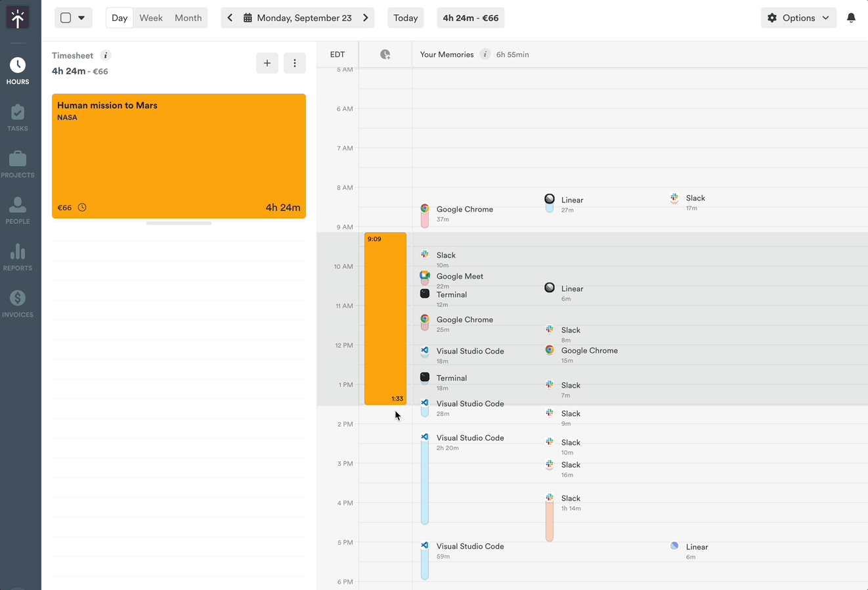Go to Projects in sidebar
The image size is (868, 590).
pyautogui.click(x=18, y=164)
